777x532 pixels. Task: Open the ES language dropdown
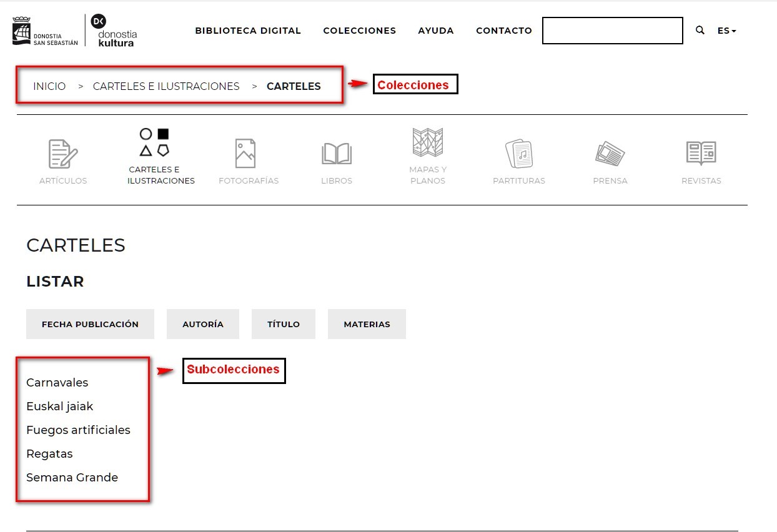(726, 31)
